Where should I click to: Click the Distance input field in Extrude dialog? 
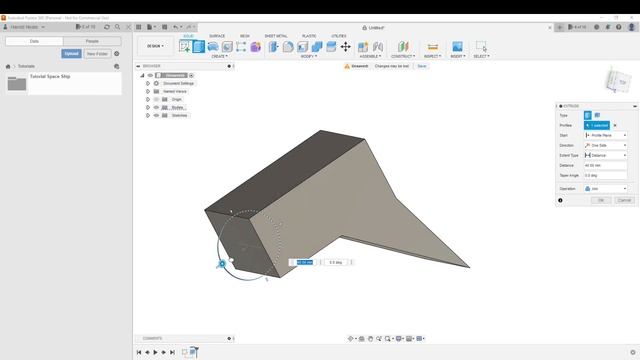click(x=605, y=165)
